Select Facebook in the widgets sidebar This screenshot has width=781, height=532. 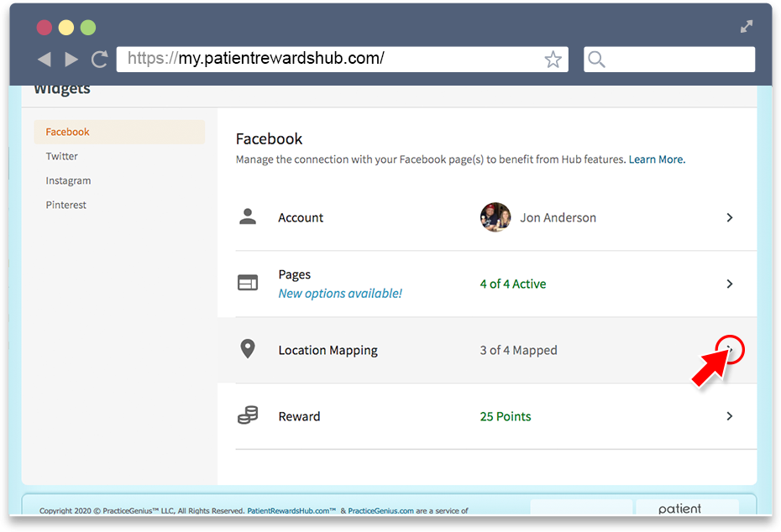tap(119, 132)
